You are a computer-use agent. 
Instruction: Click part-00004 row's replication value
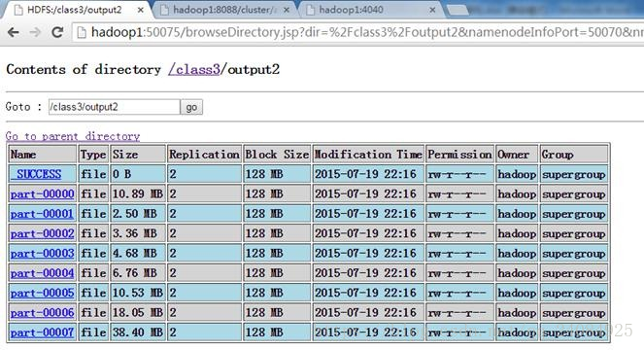(204, 272)
